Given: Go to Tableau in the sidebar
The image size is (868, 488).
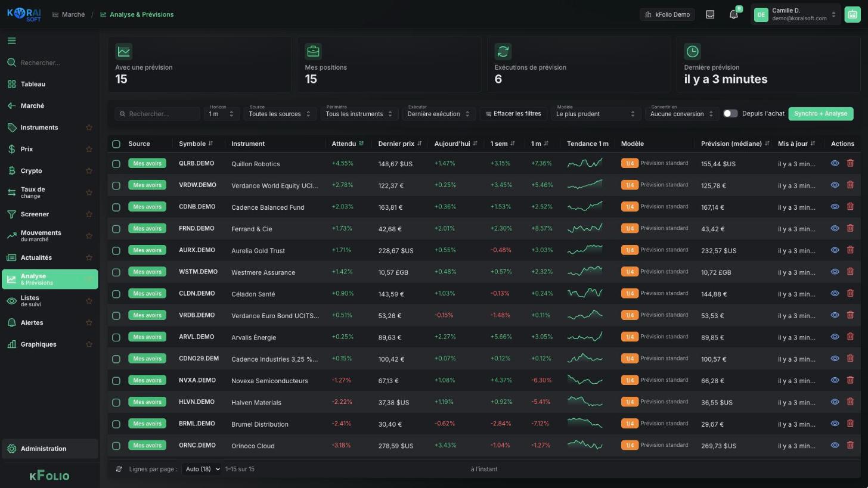Looking at the screenshot, I should click(x=49, y=84).
